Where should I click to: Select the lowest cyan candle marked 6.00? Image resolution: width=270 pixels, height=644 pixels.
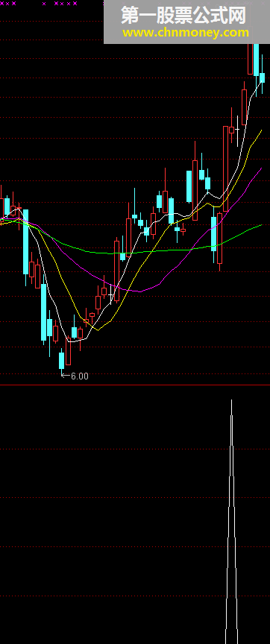(x=62, y=361)
